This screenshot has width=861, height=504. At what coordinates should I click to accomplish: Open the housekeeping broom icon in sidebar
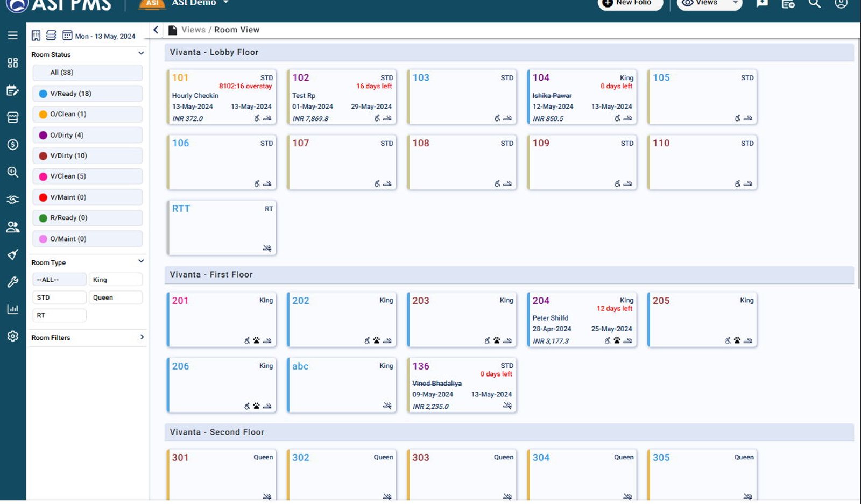(x=13, y=254)
